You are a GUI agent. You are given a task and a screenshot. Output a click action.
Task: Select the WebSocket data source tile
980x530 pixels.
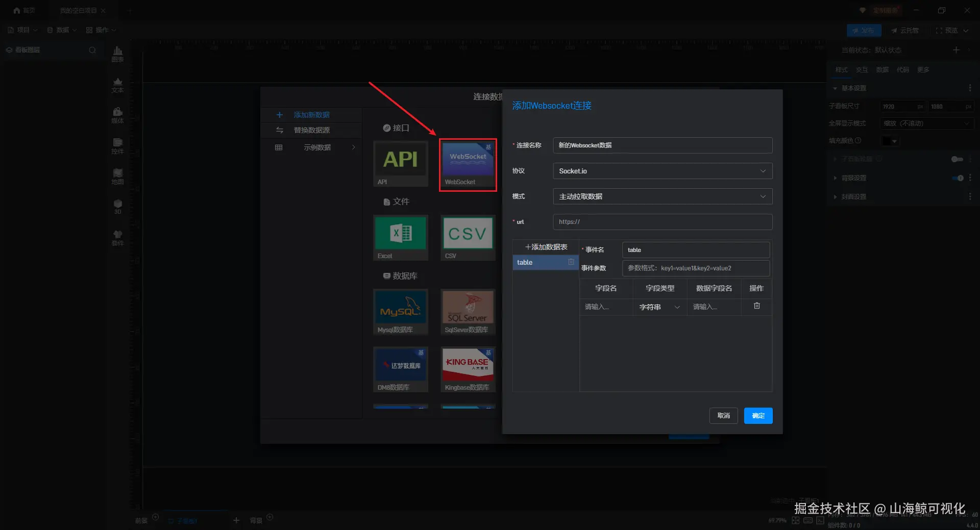468,164
